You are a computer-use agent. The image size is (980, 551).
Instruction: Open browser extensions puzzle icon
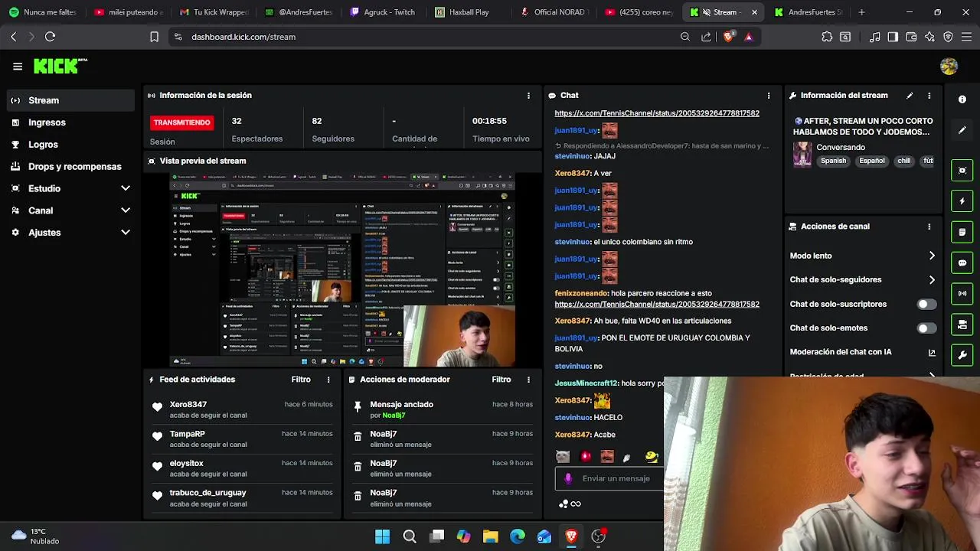[x=827, y=37]
